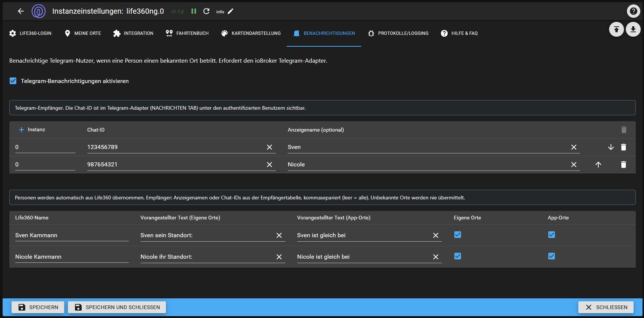Clear the Nicole display name field
The width and height of the screenshot is (644, 318).
574,165
